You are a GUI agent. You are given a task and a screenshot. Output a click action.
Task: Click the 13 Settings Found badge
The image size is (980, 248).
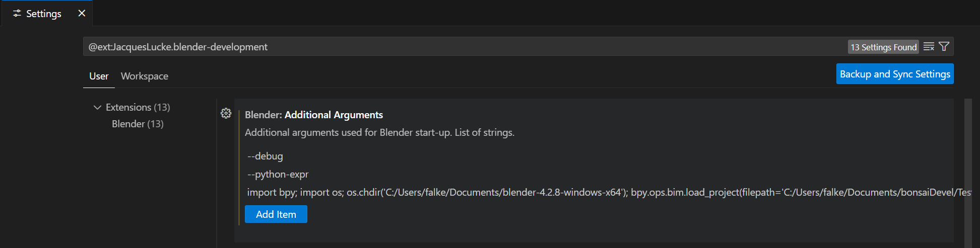883,47
